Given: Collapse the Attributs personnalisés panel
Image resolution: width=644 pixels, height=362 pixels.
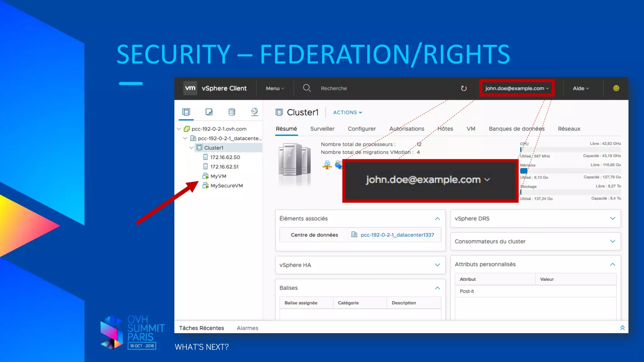Looking at the screenshot, I should click(612, 265).
